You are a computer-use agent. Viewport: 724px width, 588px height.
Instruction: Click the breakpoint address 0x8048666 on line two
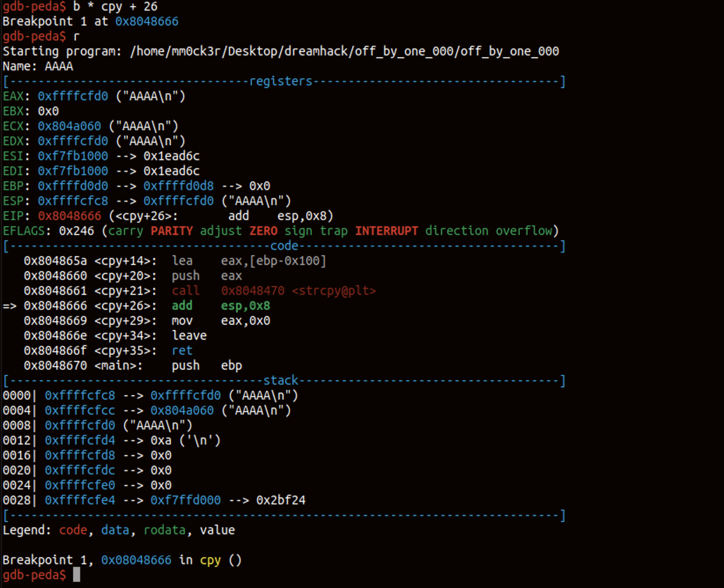coord(147,22)
